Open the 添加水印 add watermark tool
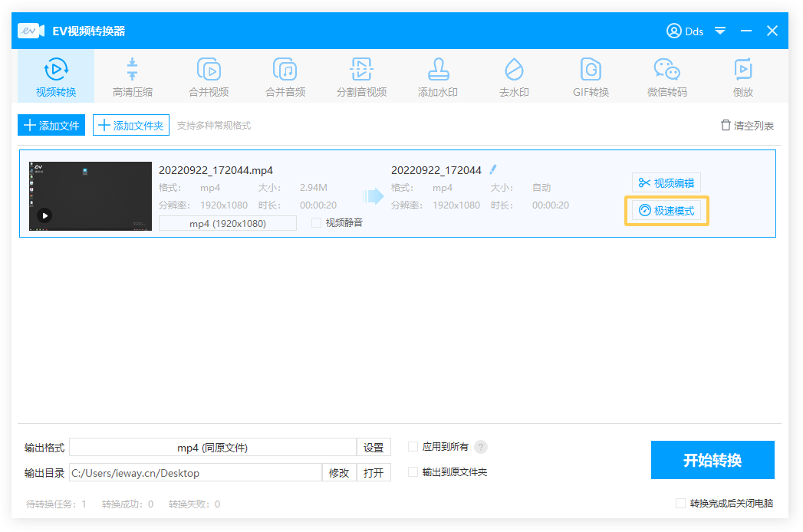803x532 pixels. pyautogui.click(x=438, y=77)
